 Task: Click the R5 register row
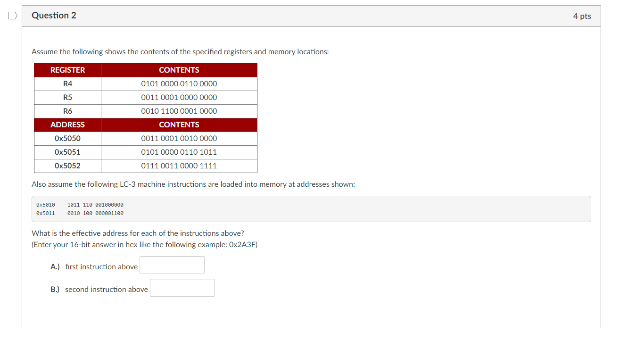pos(67,97)
